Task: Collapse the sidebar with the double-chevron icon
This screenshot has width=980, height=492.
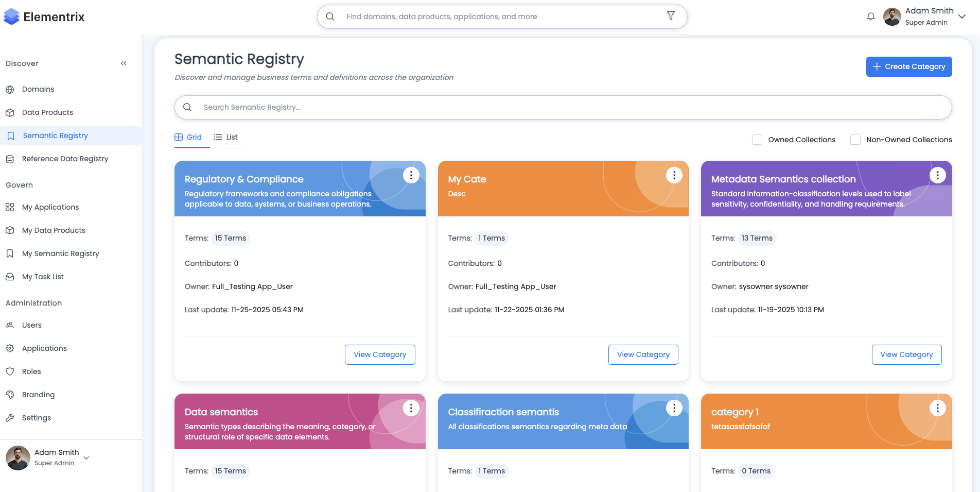Action: point(124,63)
